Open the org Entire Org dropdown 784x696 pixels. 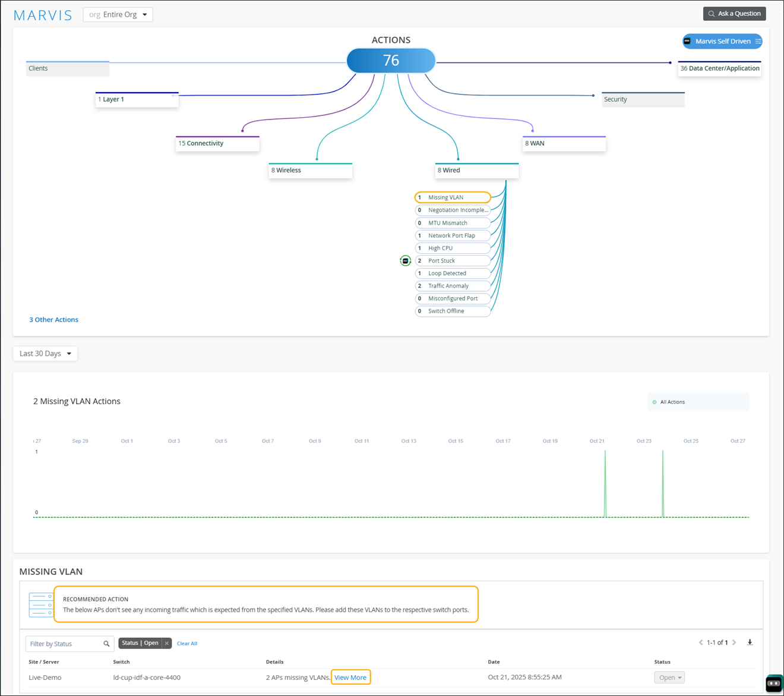click(x=118, y=15)
